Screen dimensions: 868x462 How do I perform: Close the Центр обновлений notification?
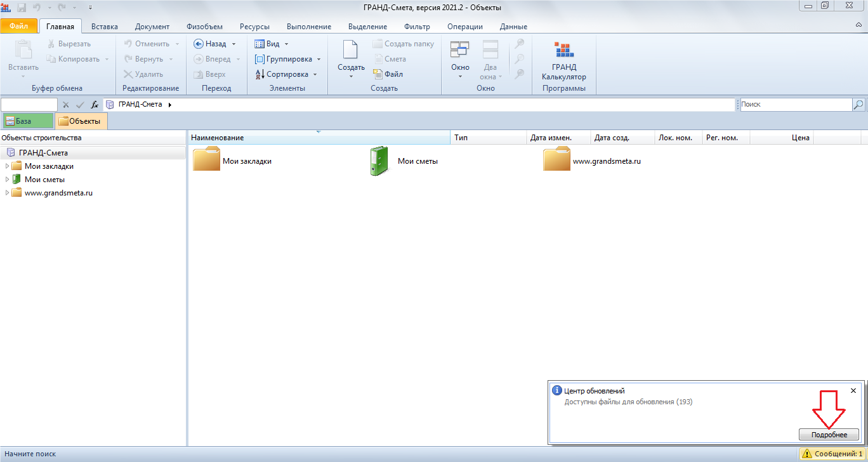853,391
